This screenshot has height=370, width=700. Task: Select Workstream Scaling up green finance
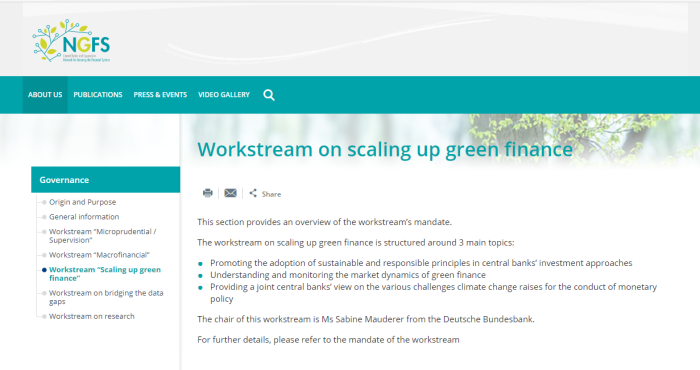(x=105, y=274)
